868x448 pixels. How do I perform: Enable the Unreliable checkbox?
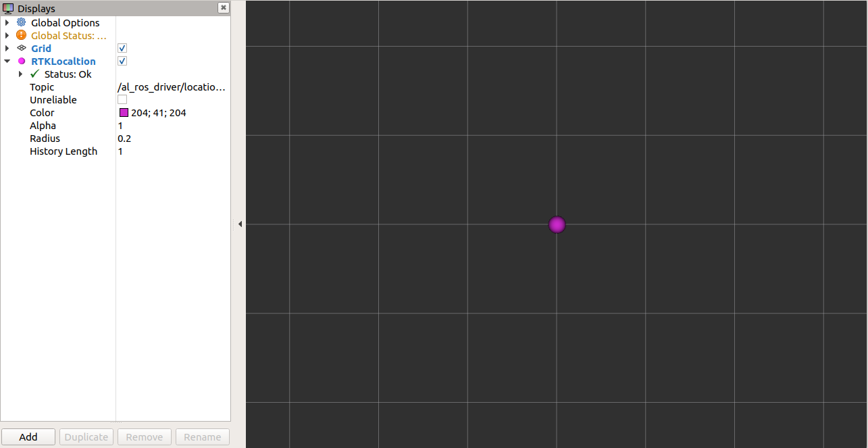(122, 99)
